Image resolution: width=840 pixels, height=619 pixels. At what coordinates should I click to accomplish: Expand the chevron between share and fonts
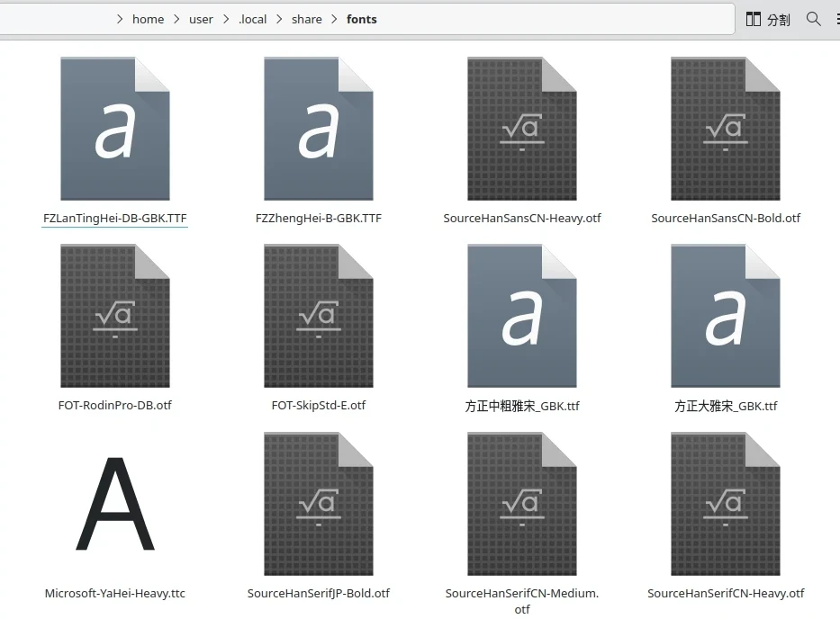click(x=335, y=19)
